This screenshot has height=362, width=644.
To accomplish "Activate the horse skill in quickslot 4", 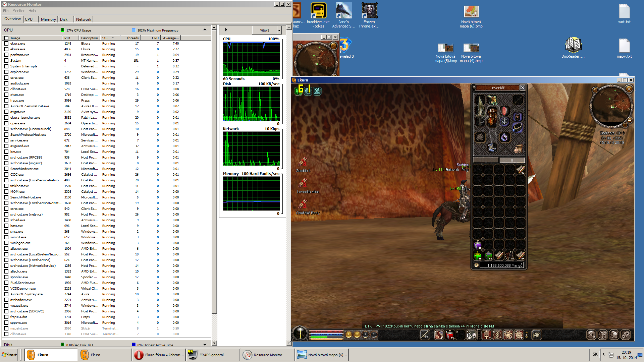I will (471, 335).
